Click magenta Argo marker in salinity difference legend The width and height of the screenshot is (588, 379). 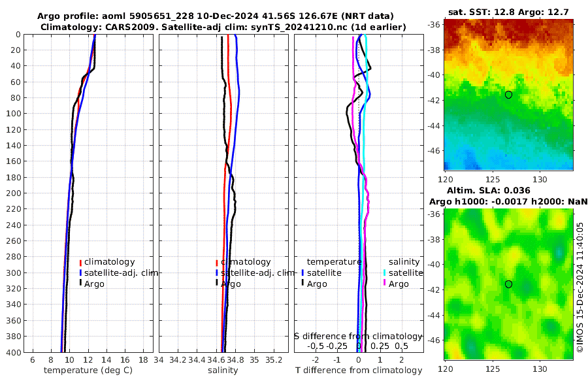(385, 283)
